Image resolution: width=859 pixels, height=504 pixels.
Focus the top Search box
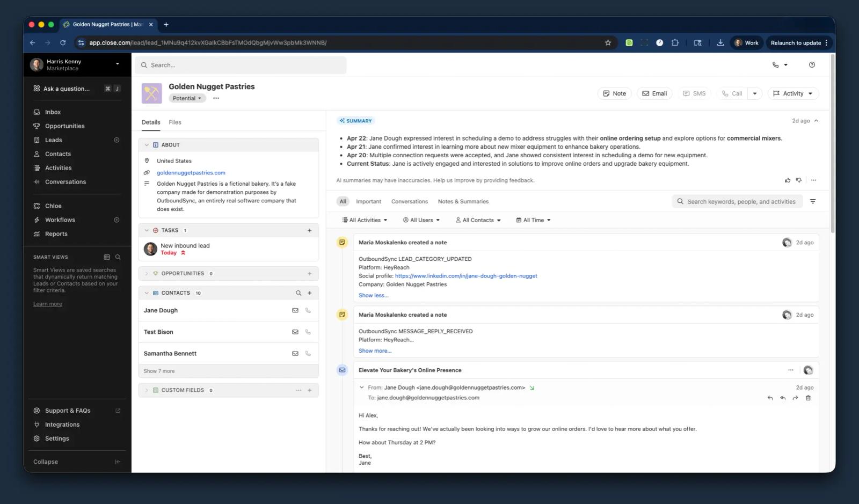(x=241, y=65)
